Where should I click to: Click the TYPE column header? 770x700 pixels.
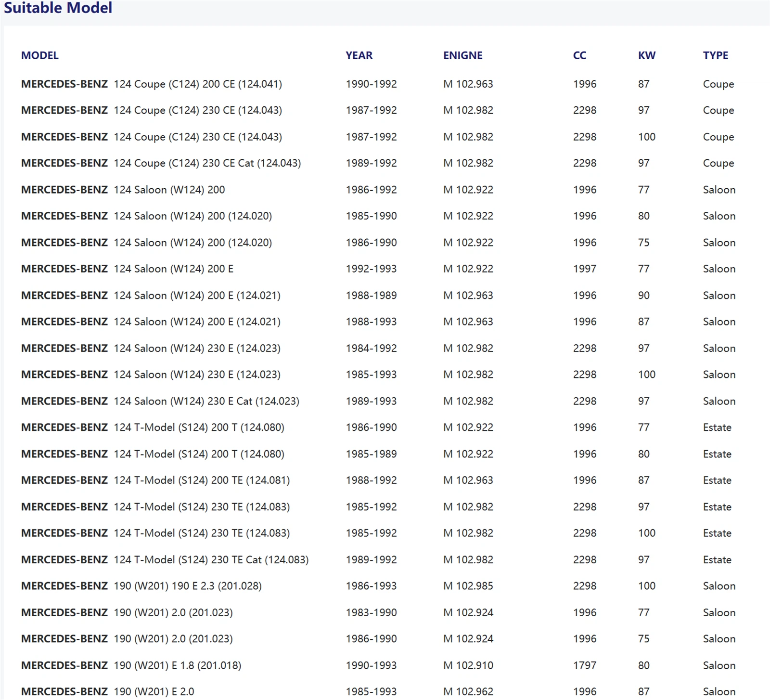pos(715,55)
